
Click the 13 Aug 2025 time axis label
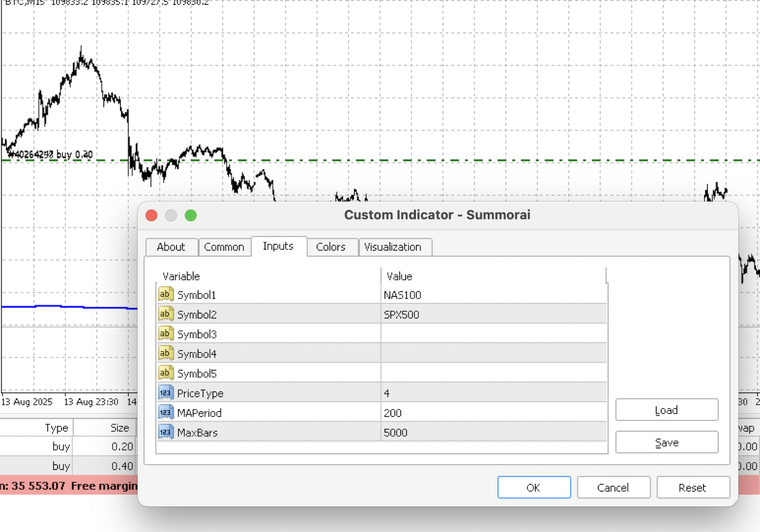click(27, 402)
